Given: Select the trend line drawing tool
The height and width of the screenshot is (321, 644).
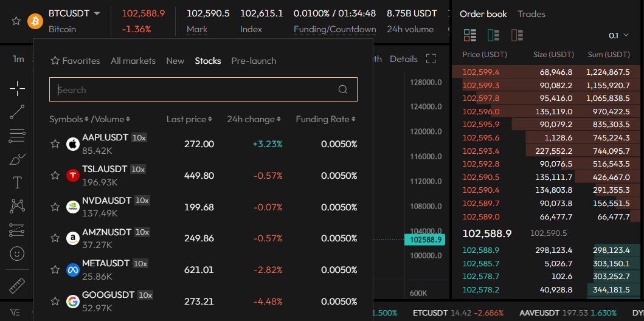Looking at the screenshot, I should [17, 112].
